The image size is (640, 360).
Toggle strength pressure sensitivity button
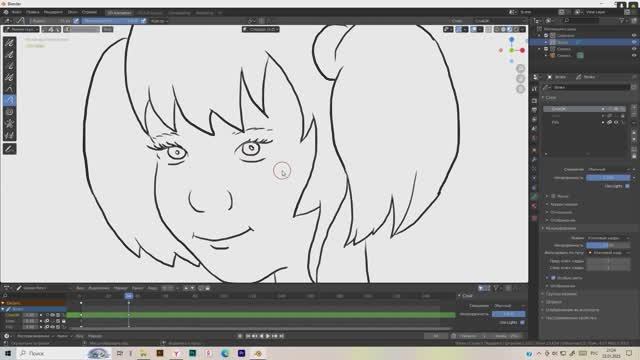coord(143,20)
